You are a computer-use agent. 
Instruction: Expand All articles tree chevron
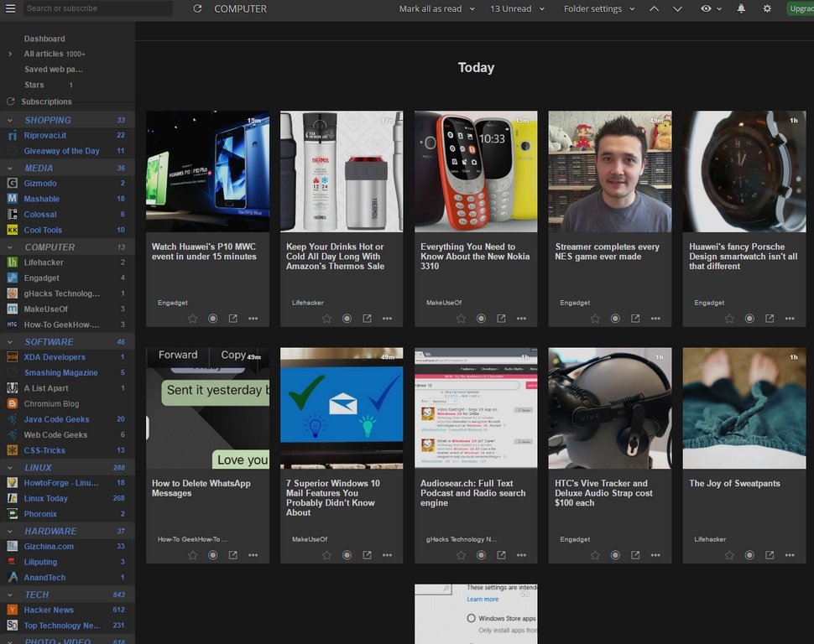click(10, 54)
